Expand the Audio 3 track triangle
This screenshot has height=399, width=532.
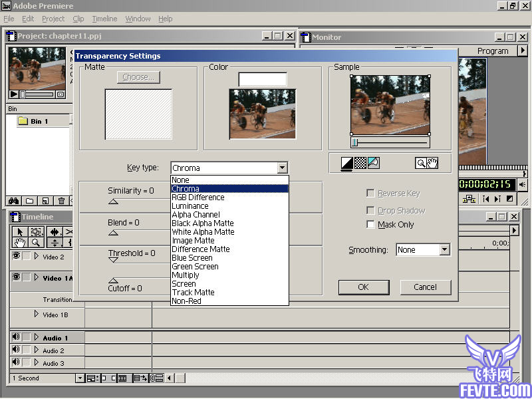[37, 362]
